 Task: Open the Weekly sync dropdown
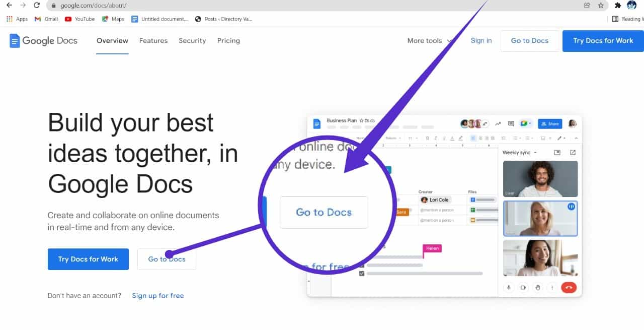coord(535,152)
